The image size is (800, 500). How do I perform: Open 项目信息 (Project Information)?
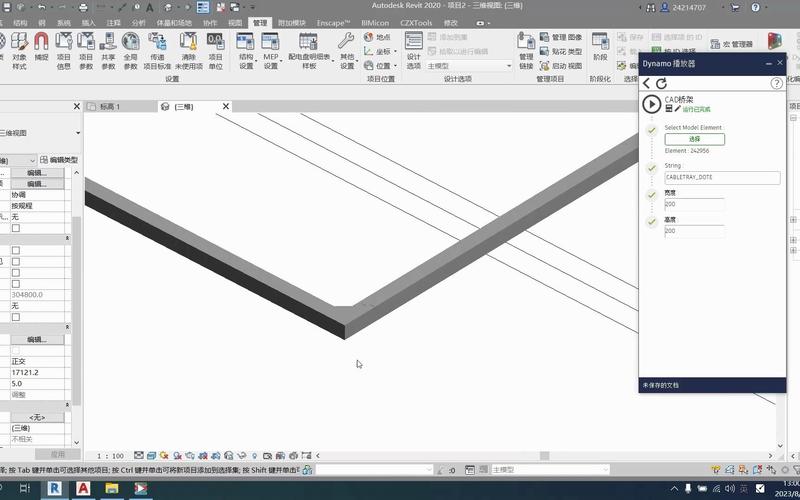(63, 51)
